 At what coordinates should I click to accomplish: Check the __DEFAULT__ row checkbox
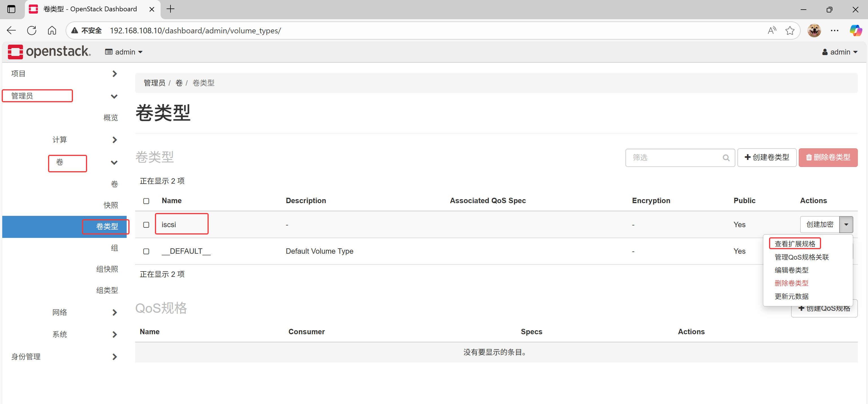pos(146,251)
